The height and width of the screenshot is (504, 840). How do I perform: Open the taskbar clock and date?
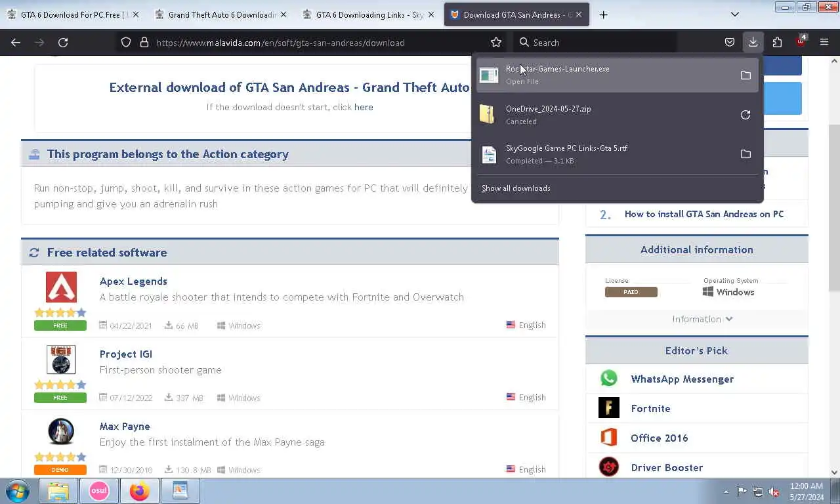coord(807,492)
